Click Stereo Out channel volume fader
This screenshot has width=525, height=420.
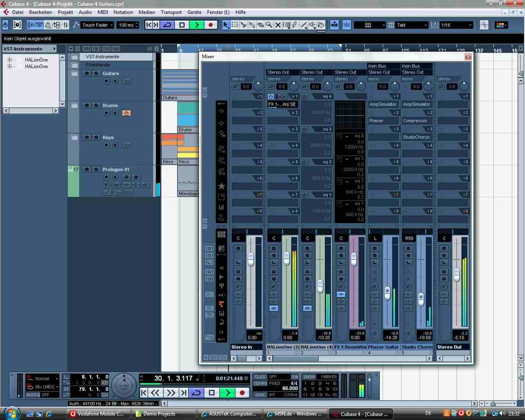click(x=457, y=275)
